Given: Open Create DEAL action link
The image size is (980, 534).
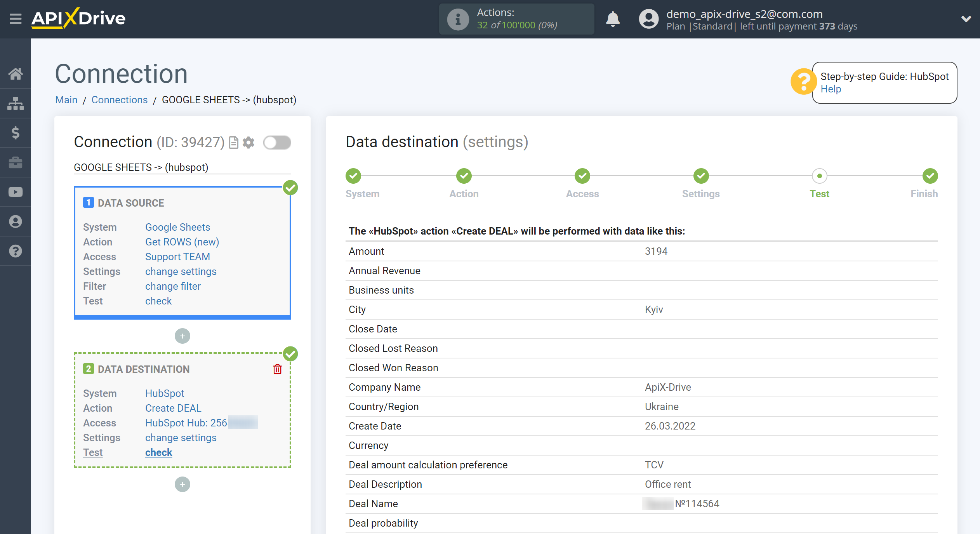Looking at the screenshot, I should (173, 408).
